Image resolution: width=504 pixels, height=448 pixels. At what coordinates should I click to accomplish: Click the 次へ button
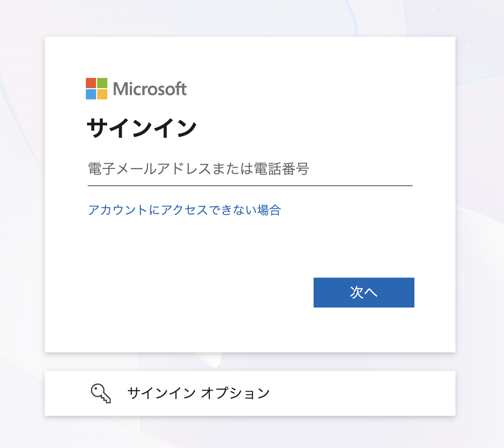coord(364,293)
